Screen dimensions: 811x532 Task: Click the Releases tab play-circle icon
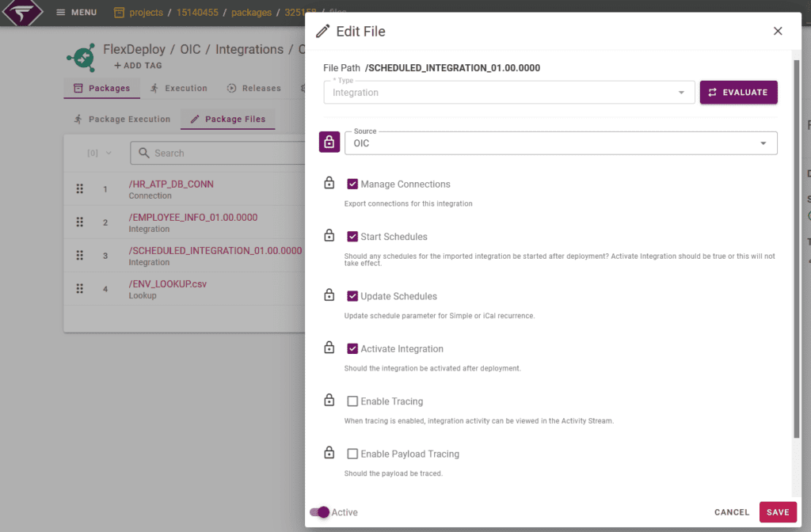(232, 88)
